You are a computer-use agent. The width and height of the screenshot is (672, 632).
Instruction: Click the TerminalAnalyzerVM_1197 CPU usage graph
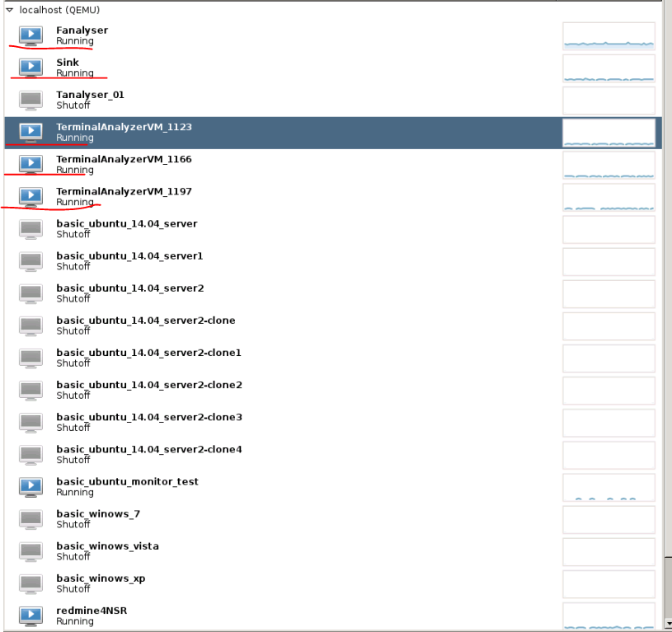609,197
